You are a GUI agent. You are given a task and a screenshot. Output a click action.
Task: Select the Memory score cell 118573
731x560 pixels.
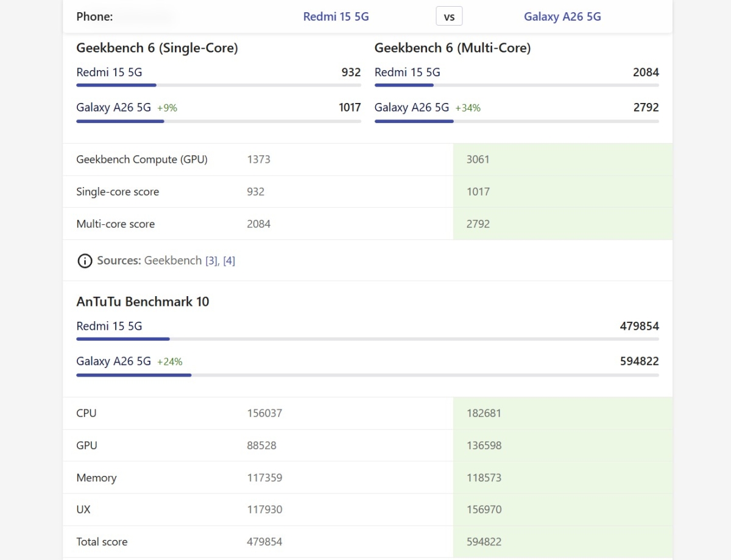pyautogui.click(x=484, y=478)
